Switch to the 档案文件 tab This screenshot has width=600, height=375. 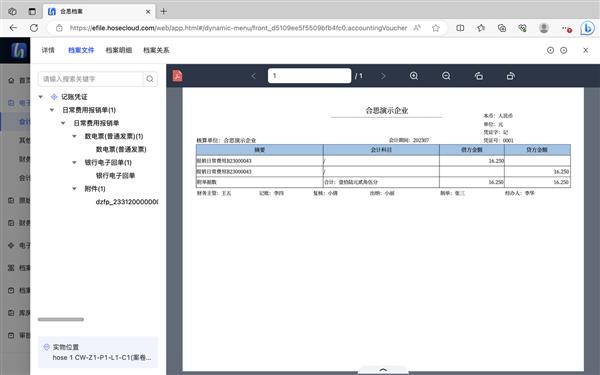coord(81,50)
